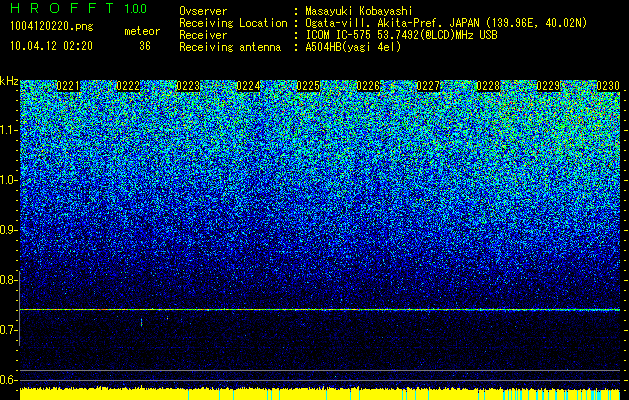Click the 0.6 kHz axis label
Image resolution: width=629 pixels, height=400 pixels.
8,380
